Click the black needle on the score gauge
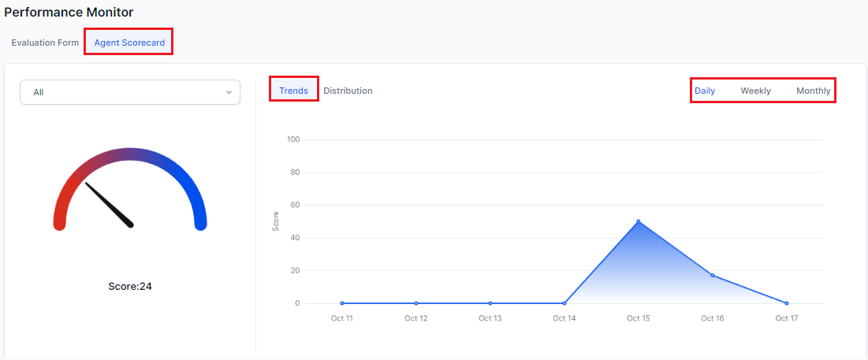Screen dimensions: 868x360 (x=110, y=206)
